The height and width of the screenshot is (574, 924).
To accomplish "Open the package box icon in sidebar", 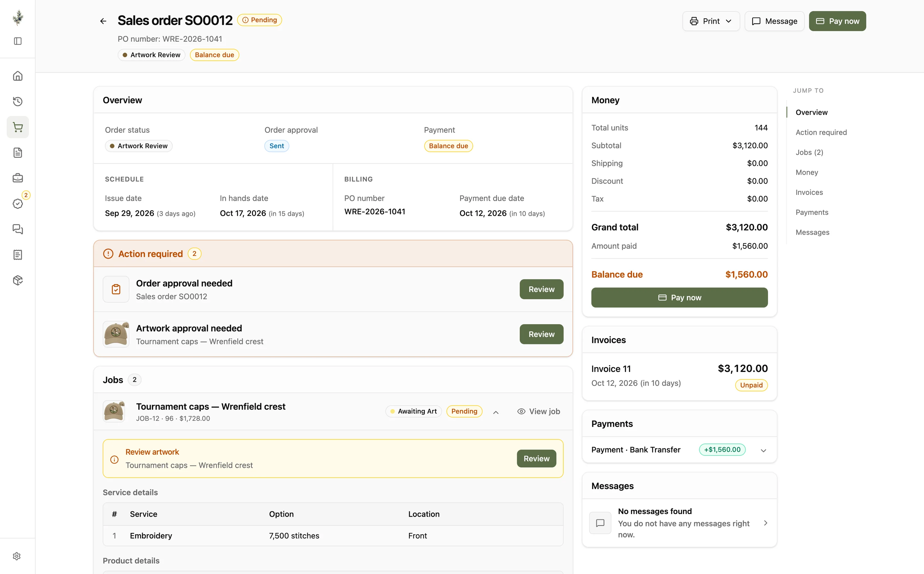I will pos(18,280).
